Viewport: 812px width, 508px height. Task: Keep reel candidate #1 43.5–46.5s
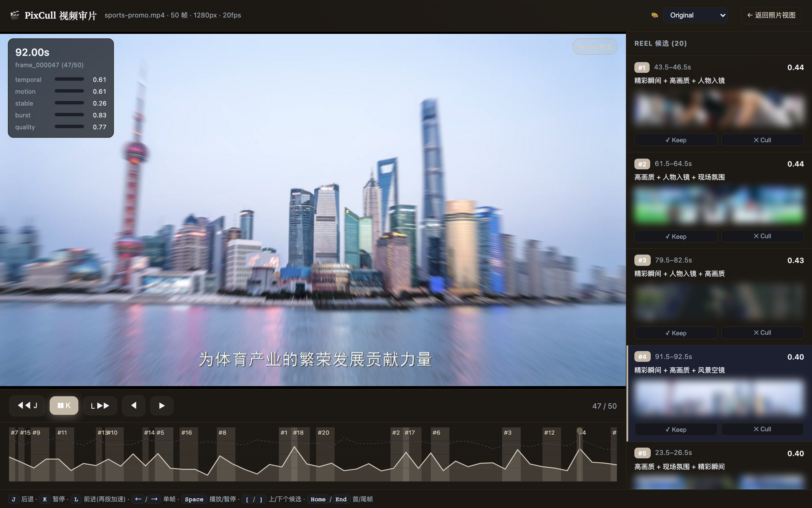[x=676, y=140]
